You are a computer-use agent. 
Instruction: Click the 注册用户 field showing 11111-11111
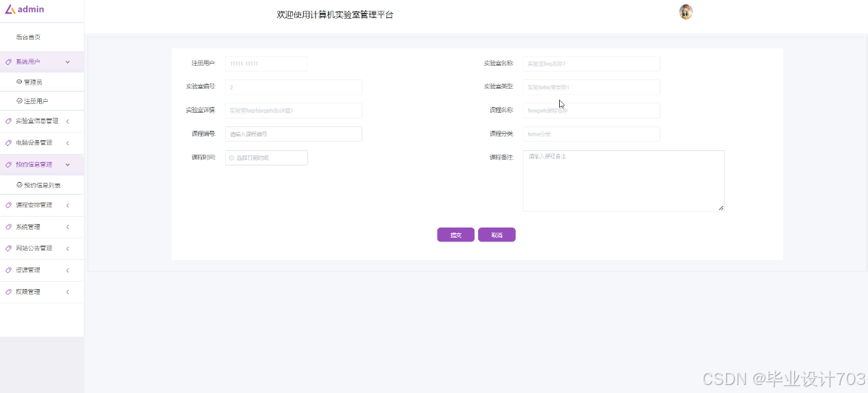[x=266, y=64]
